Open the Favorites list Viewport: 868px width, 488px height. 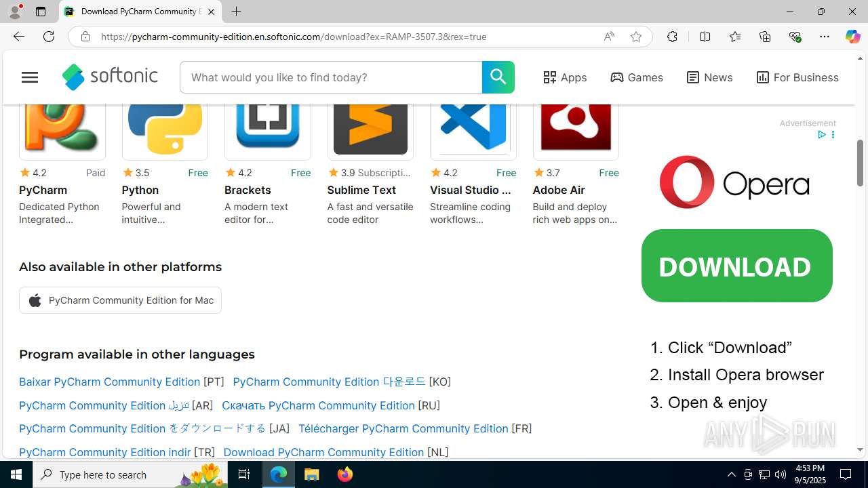pyautogui.click(x=735, y=37)
